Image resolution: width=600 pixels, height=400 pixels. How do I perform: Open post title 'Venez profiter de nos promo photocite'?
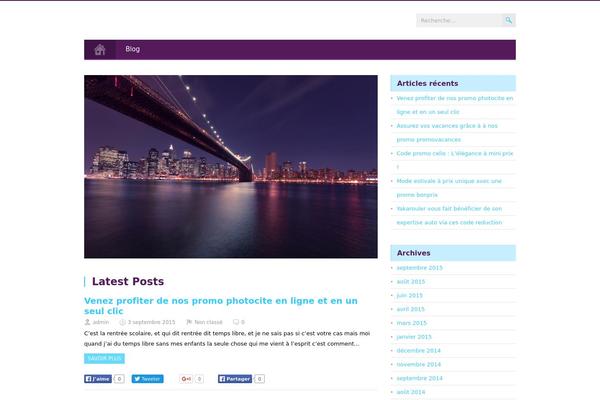tap(221, 306)
